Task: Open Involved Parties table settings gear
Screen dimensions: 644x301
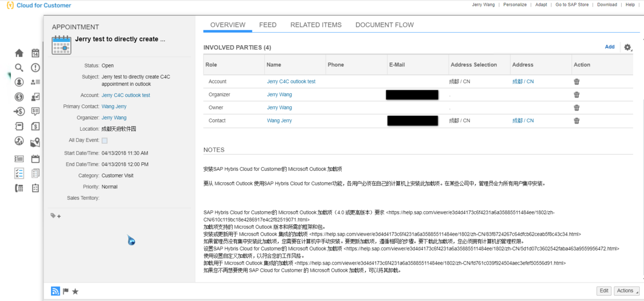Action: [x=627, y=47]
